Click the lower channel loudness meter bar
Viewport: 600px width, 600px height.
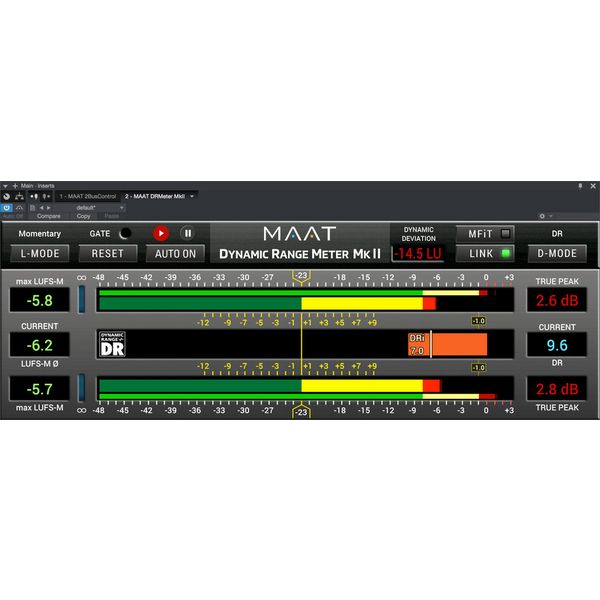[x=305, y=388]
